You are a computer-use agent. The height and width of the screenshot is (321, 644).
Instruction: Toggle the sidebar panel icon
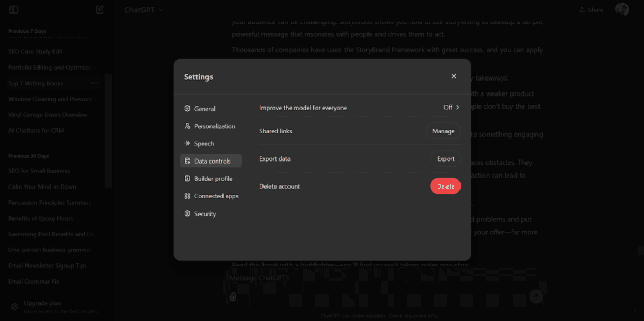(x=14, y=10)
